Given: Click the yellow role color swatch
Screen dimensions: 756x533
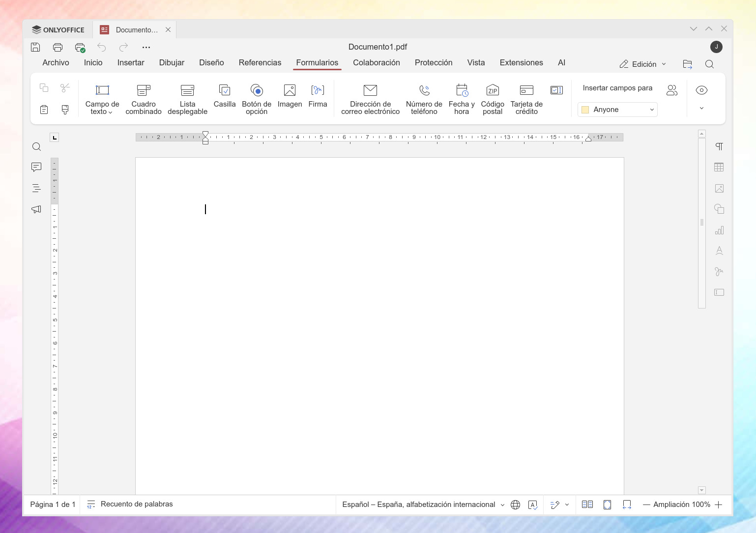Looking at the screenshot, I should [x=585, y=109].
